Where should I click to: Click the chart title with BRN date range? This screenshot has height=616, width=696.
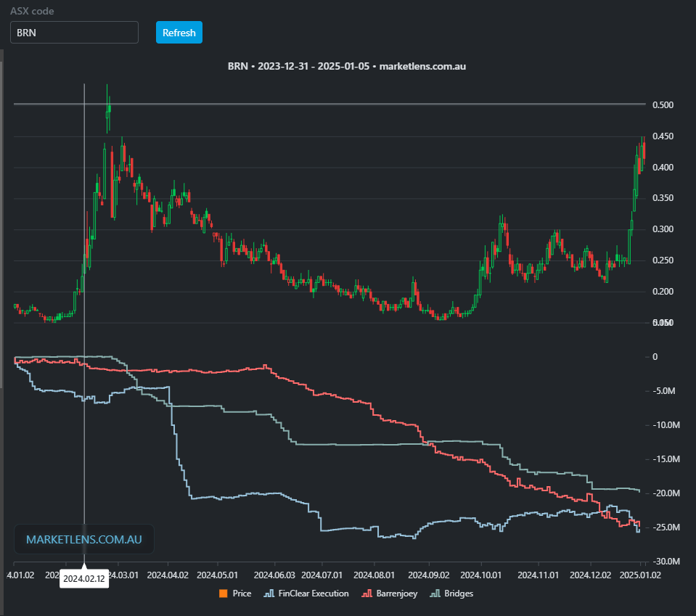(x=346, y=66)
